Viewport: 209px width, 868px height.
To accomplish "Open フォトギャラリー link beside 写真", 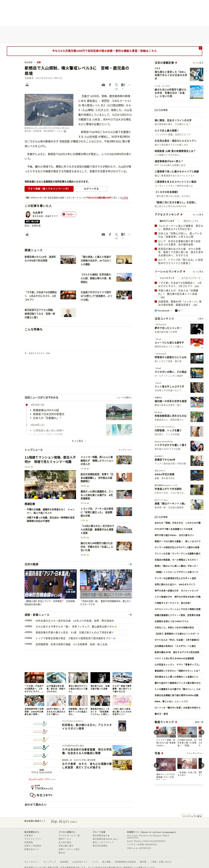I will [x=195, y=753].
